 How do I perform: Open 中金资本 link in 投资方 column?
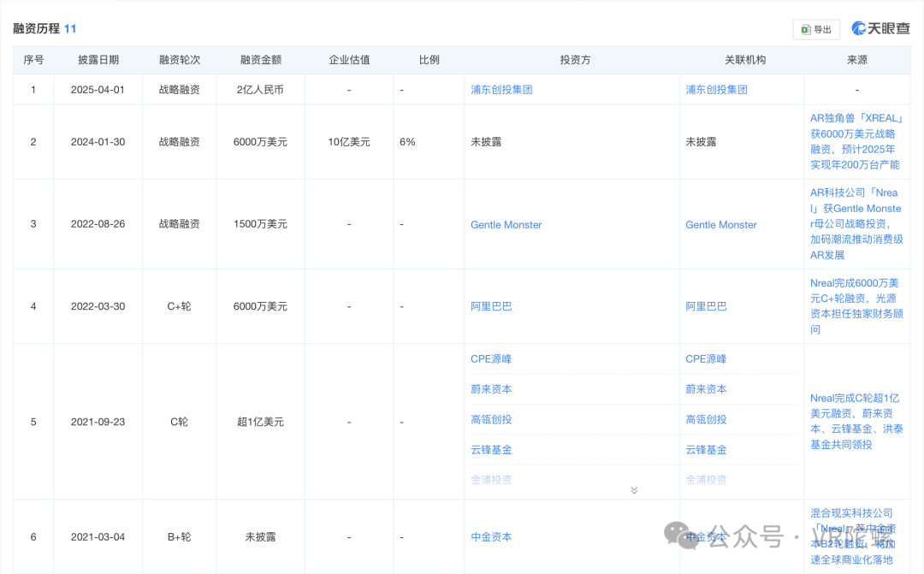tap(491, 537)
